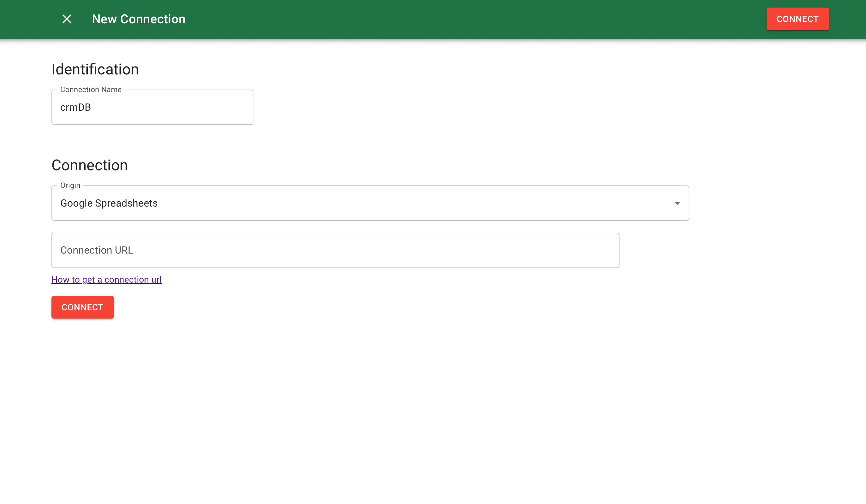The image size is (866, 504).
Task: Click the Connection Name text field
Action: (x=152, y=108)
